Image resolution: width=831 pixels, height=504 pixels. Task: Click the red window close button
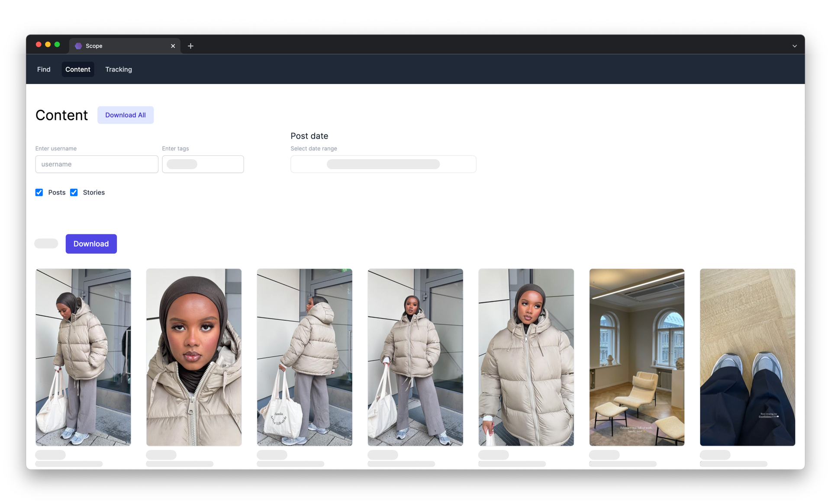point(39,45)
